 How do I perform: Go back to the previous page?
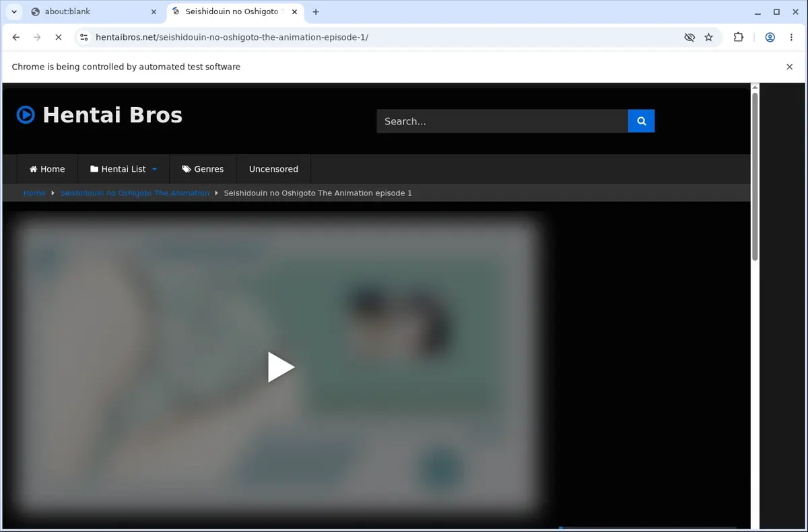click(x=16, y=37)
